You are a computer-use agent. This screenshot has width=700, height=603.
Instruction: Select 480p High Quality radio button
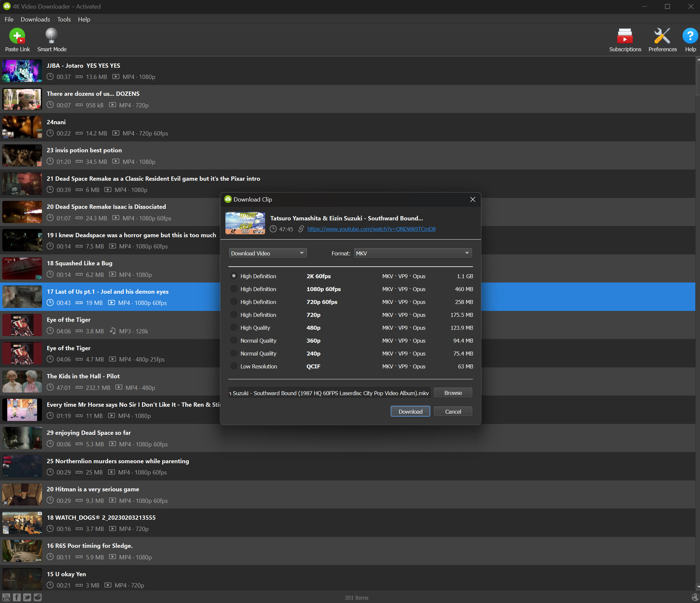point(232,327)
